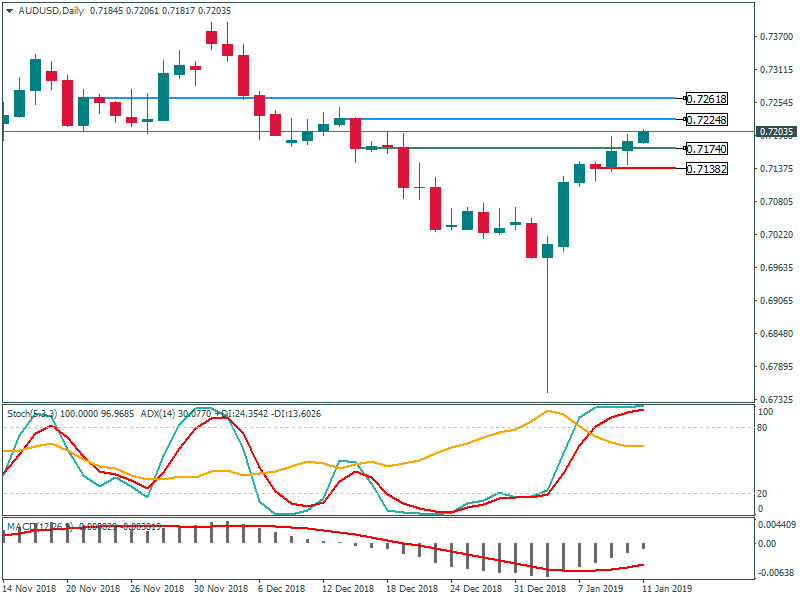
Task: Click the 24 Dec 2018 date label
Action: (x=476, y=588)
